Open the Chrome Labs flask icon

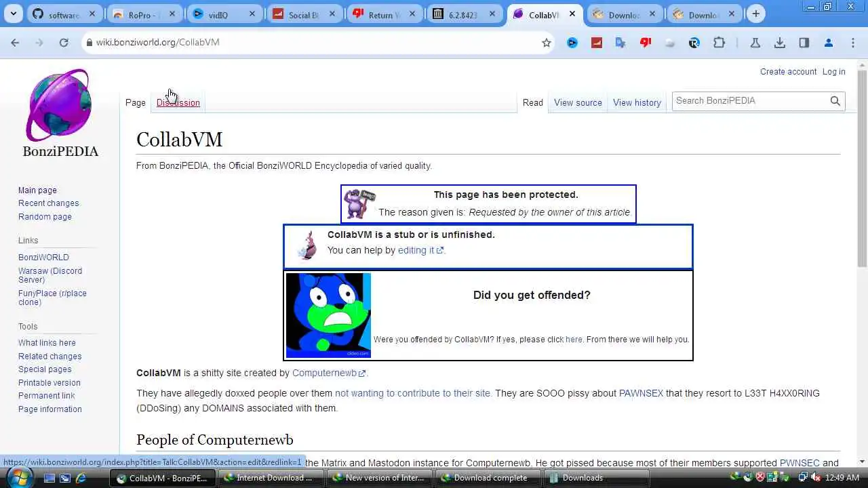coord(755,43)
